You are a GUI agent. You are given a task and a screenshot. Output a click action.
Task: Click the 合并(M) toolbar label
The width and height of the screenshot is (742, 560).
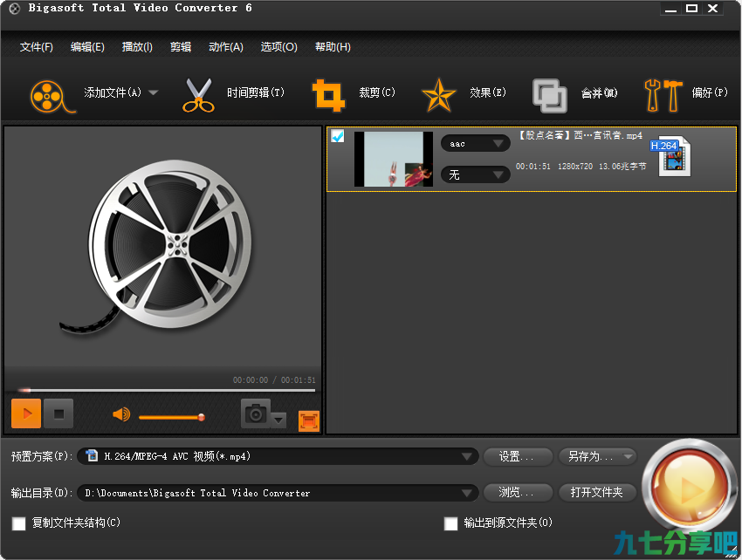[599, 93]
